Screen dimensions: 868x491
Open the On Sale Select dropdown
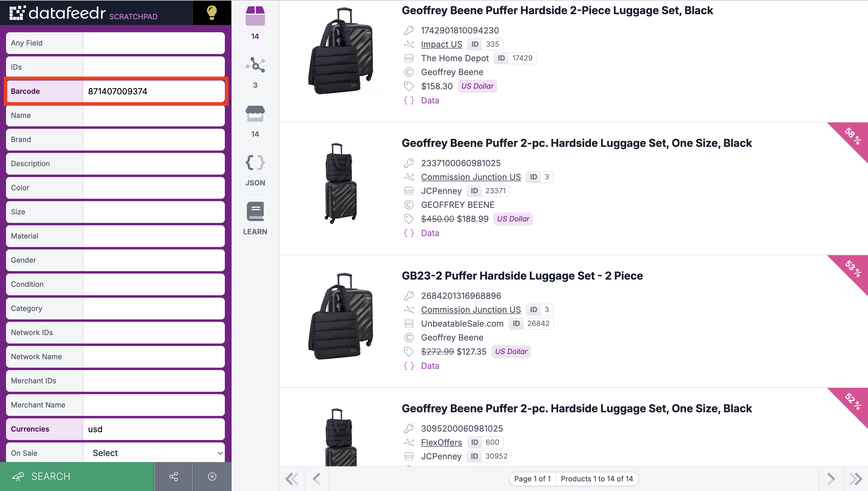click(x=154, y=453)
